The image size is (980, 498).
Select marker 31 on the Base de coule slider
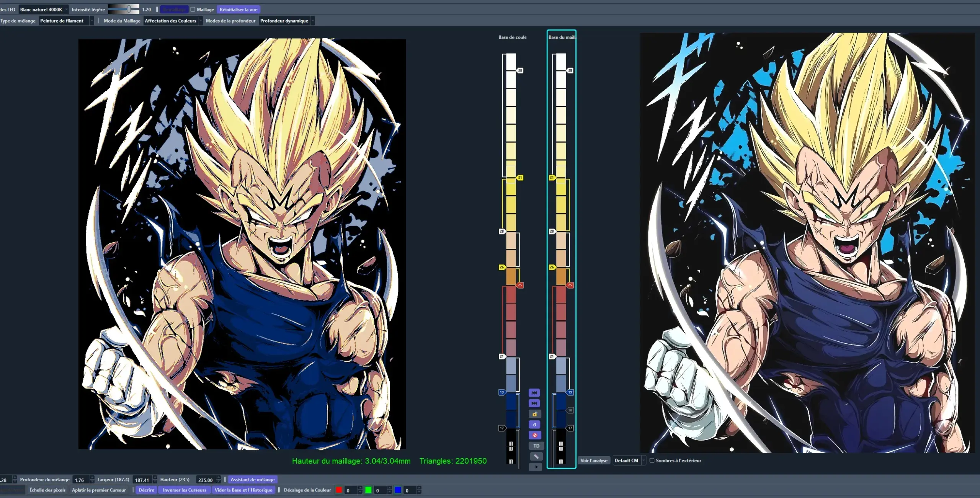click(x=520, y=178)
